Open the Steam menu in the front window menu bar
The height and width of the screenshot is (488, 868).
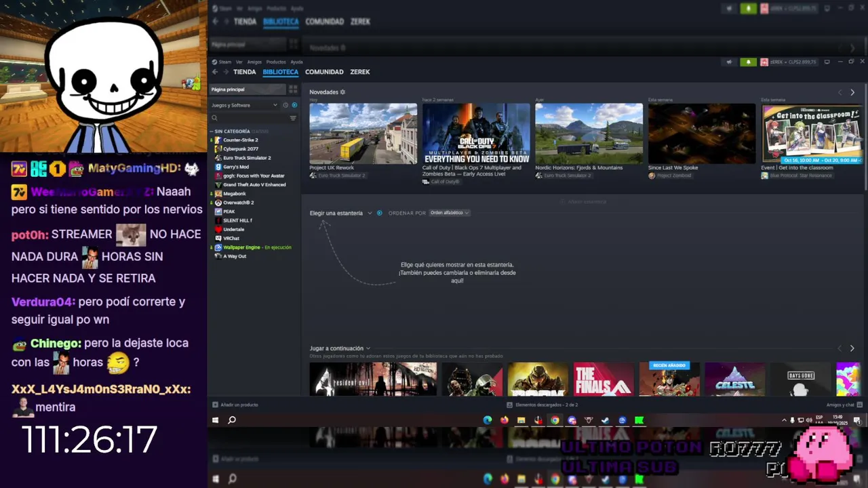pyautogui.click(x=225, y=62)
